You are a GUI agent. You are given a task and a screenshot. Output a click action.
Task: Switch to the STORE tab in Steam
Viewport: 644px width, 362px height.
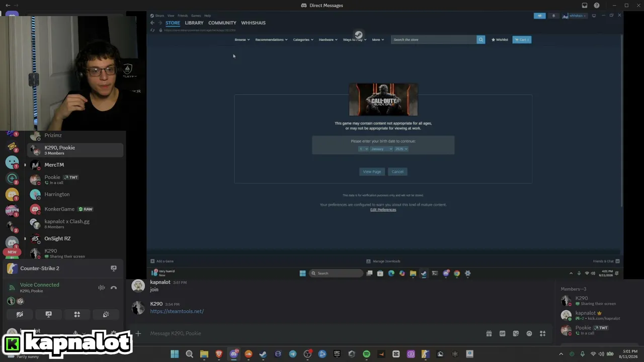(173, 23)
